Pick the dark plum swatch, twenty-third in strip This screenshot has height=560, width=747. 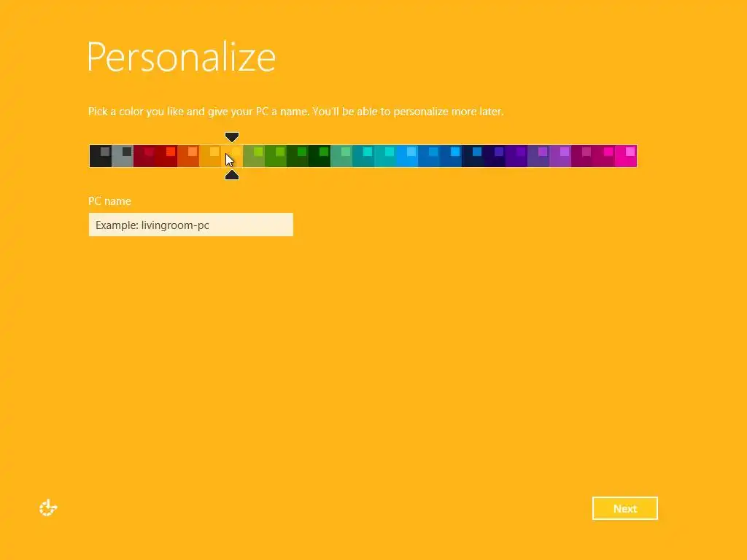[582, 156]
